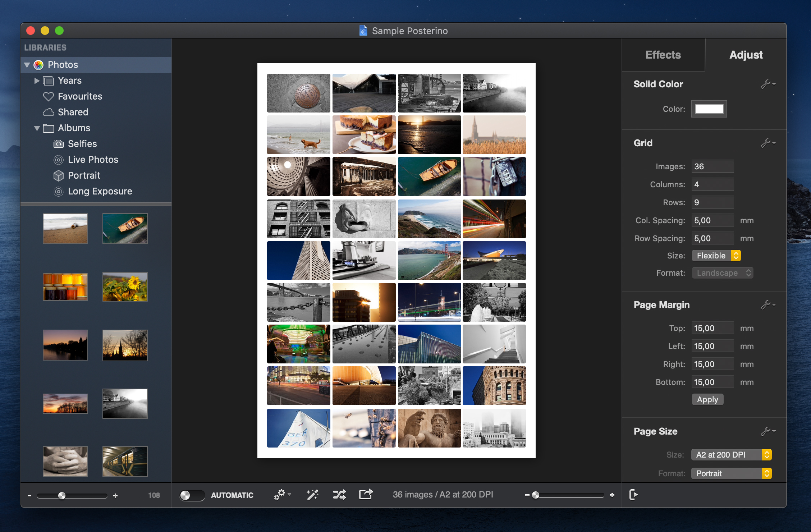Open the Grid wrench menu
Viewport: 811px width, 532px height.
point(768,143)
